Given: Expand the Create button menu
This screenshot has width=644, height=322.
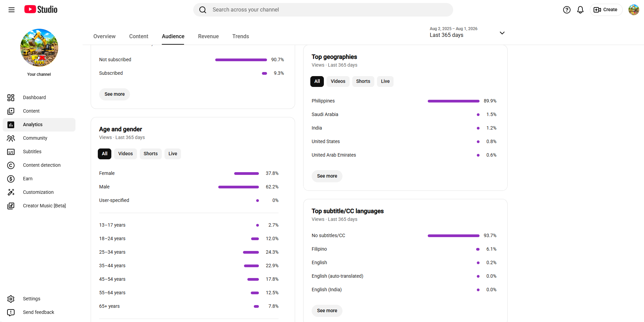Looking at the screenshot, I should pos(606,10).
